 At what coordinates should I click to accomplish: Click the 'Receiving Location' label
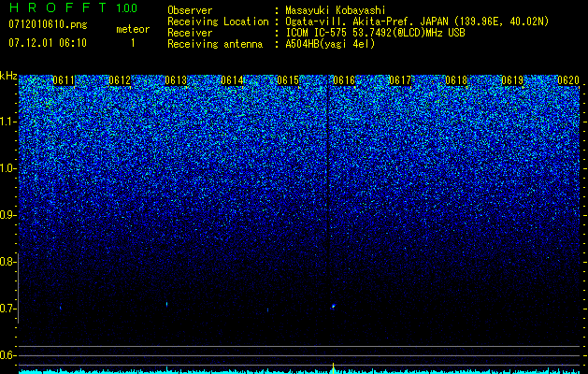(218, 22)
